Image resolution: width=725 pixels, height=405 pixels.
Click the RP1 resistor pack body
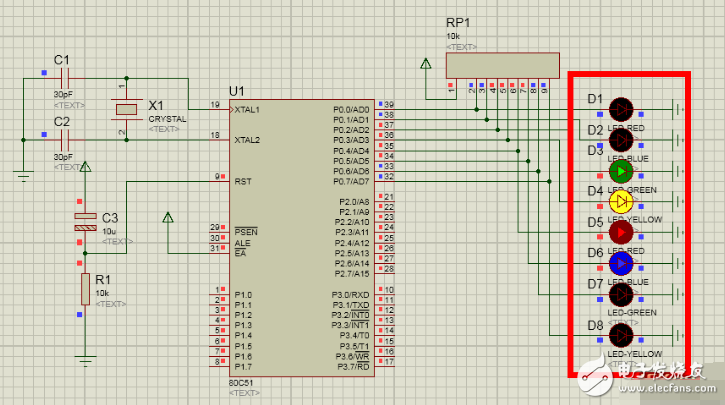point(502,65)
